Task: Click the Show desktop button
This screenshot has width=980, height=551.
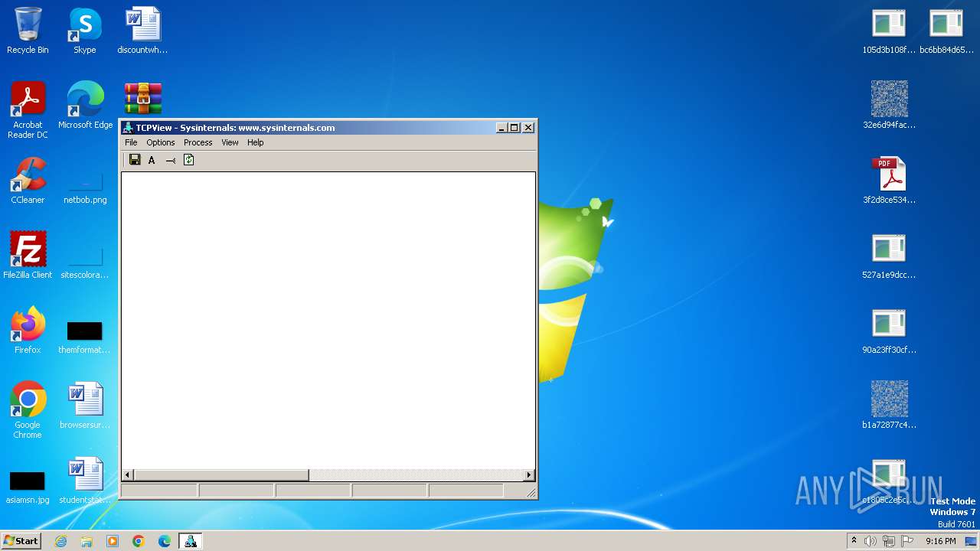Action: (x=971, y=541)
